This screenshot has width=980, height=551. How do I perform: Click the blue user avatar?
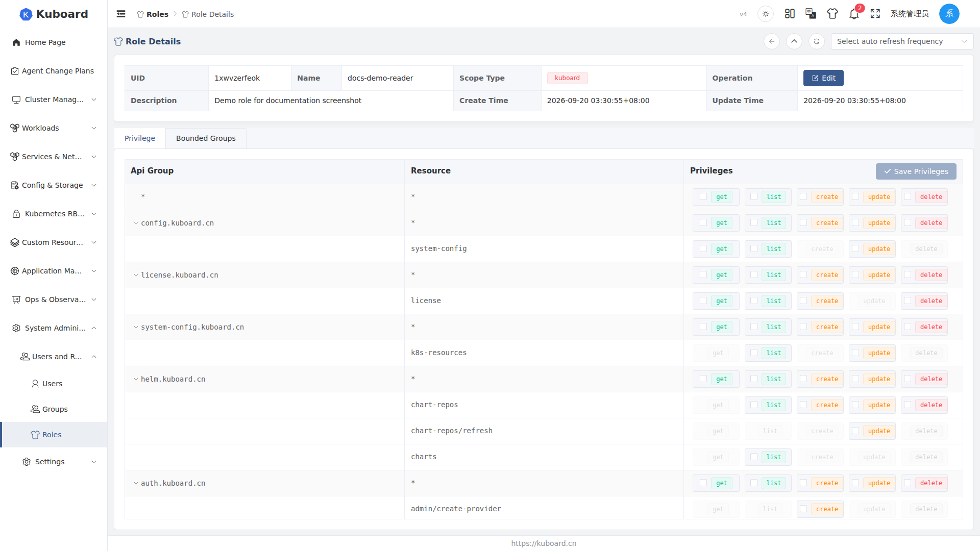coord(949,14)
